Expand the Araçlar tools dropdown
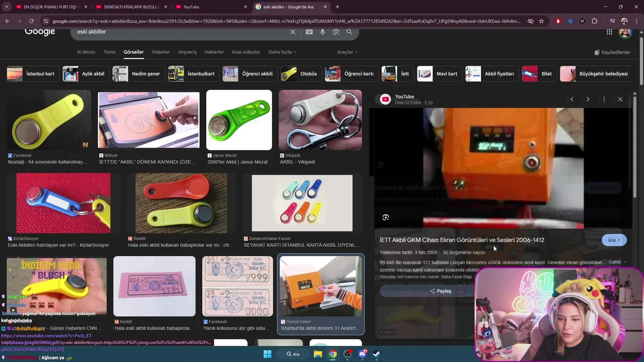 coord(347,52)
